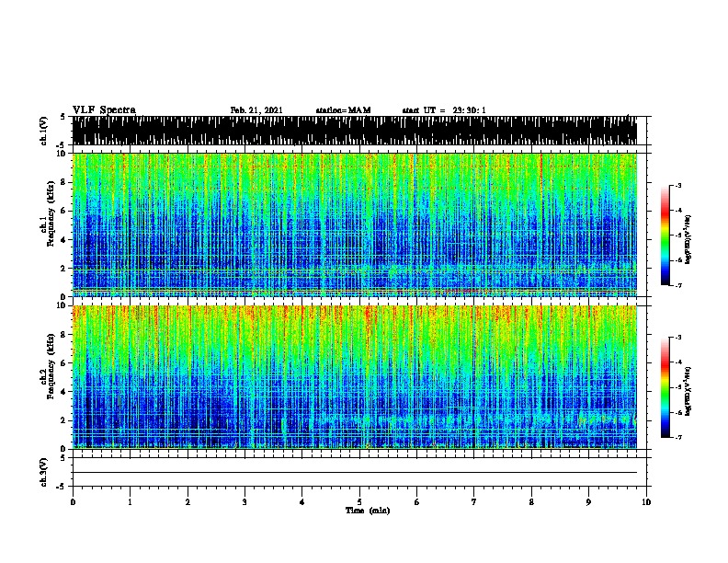Click time axis tick label "6"
Image resolution: width=728 pixels, height=563 pixels.
(417, 502)
